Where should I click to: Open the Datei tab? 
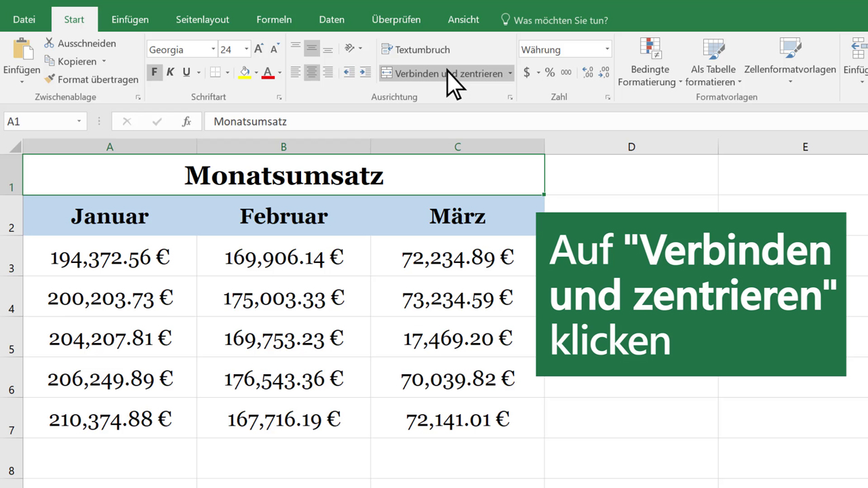tap(24, 20)
